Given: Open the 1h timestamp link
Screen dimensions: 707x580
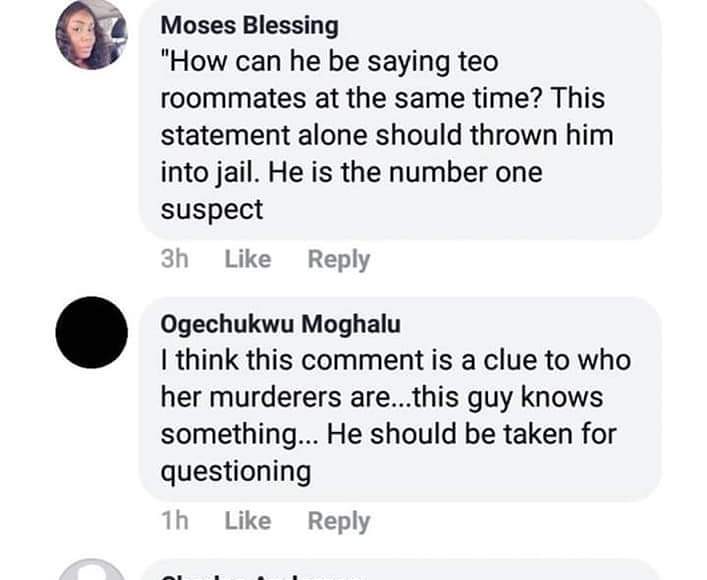Looking at the screenshot, I should pos(174,520).
